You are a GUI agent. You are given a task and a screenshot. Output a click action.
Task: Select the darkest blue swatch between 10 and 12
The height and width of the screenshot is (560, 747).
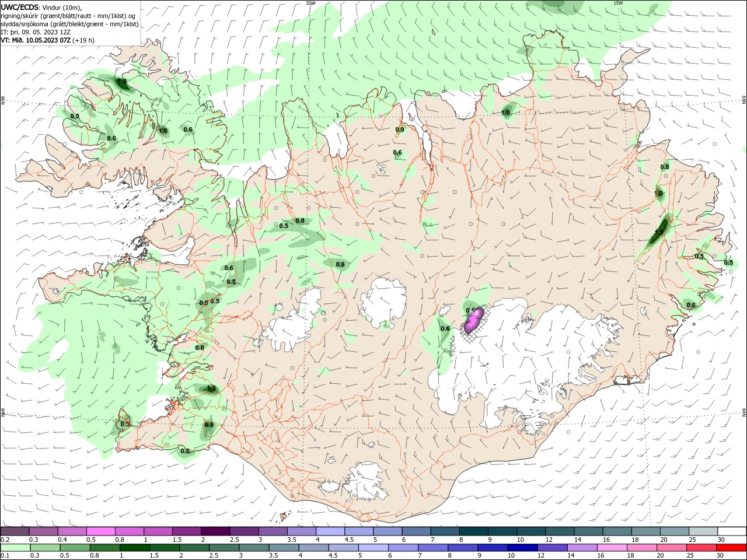(x=522, y=548)
